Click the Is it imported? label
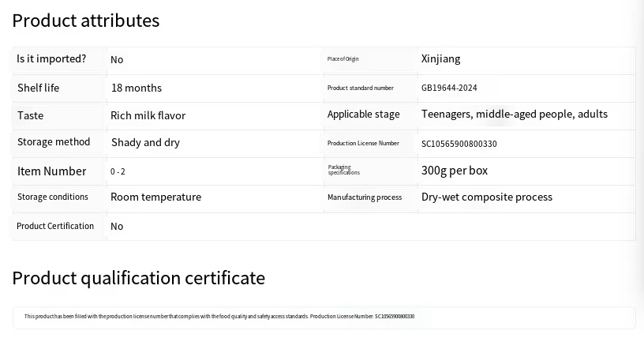Image resolution: width=644 pixels, height=342 pixels. pyautogui.click(x=51, y=59)
